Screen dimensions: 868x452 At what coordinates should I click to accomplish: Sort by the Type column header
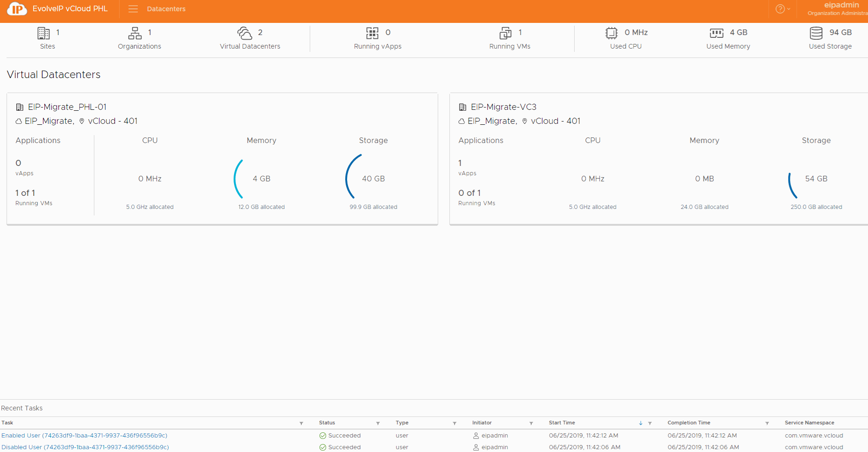402,423
